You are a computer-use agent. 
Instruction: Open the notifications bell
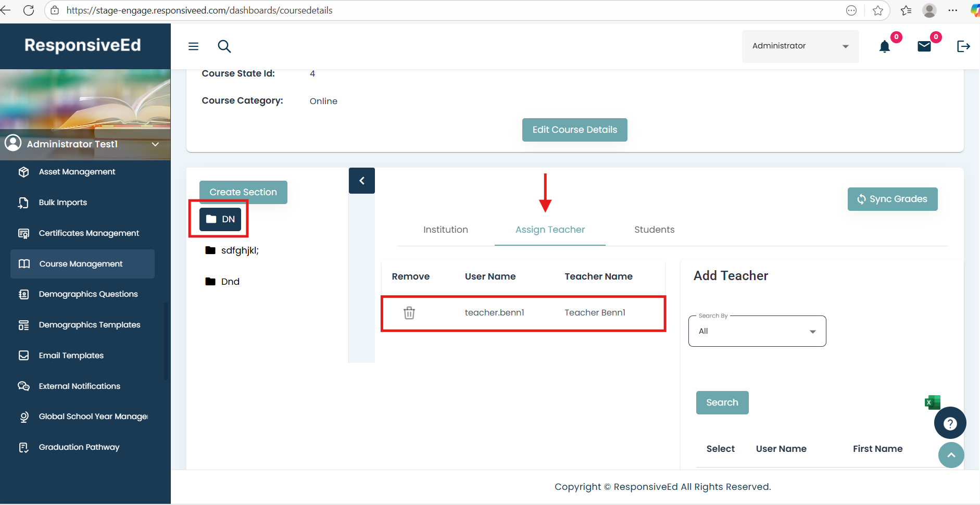(884, 47)
